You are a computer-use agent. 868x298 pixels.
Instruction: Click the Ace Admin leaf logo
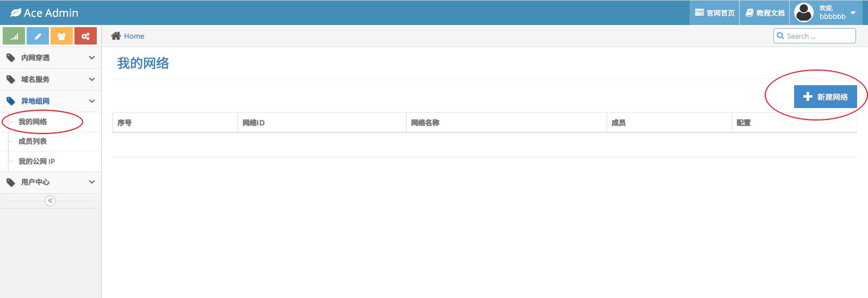tap(16, 12)
